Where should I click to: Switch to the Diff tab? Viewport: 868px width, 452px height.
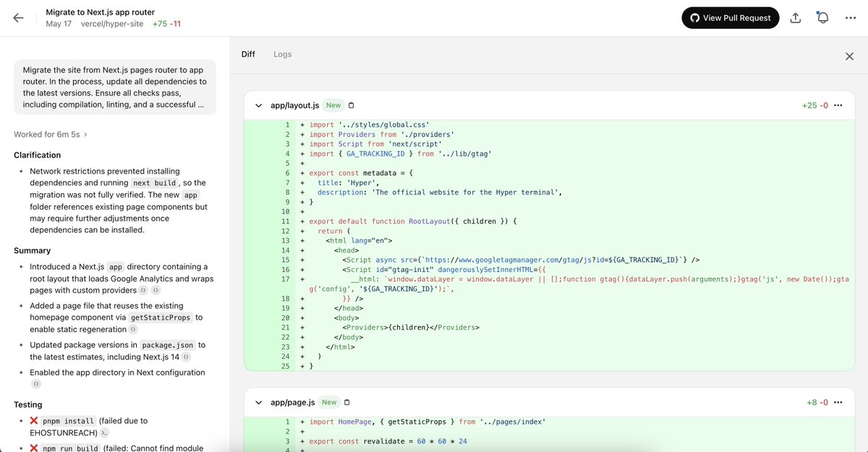click(x=248, y=54)
